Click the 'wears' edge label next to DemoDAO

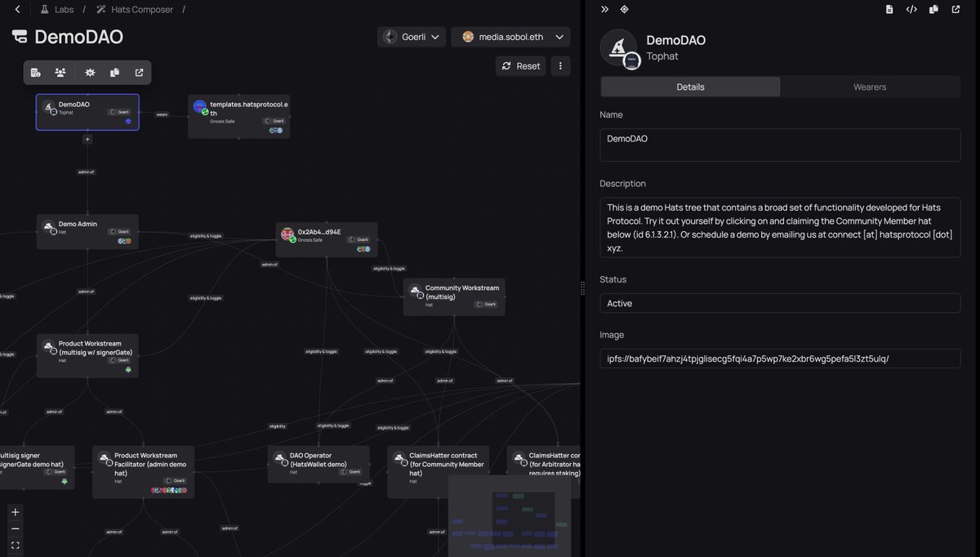pyautogui.click(x=162, y=114)
